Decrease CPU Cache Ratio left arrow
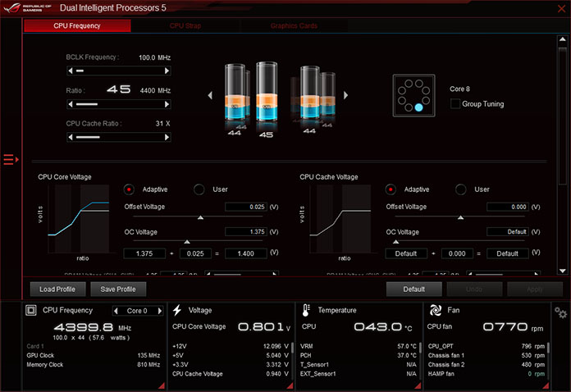Viewport: 571px width, 392px height. tap(71, 137)
